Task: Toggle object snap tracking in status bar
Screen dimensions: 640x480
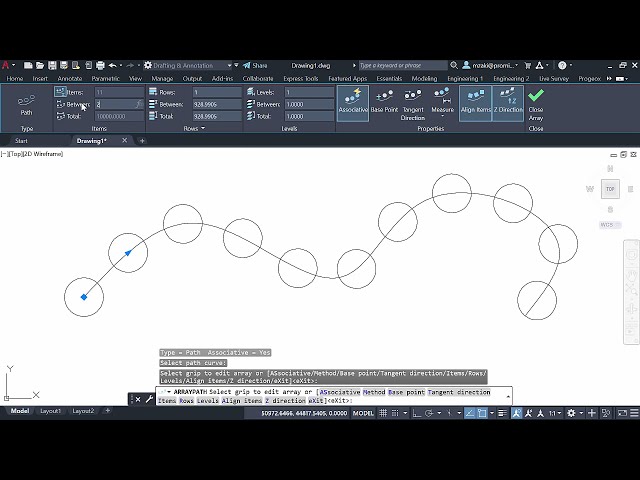Action: coord(470,413)
